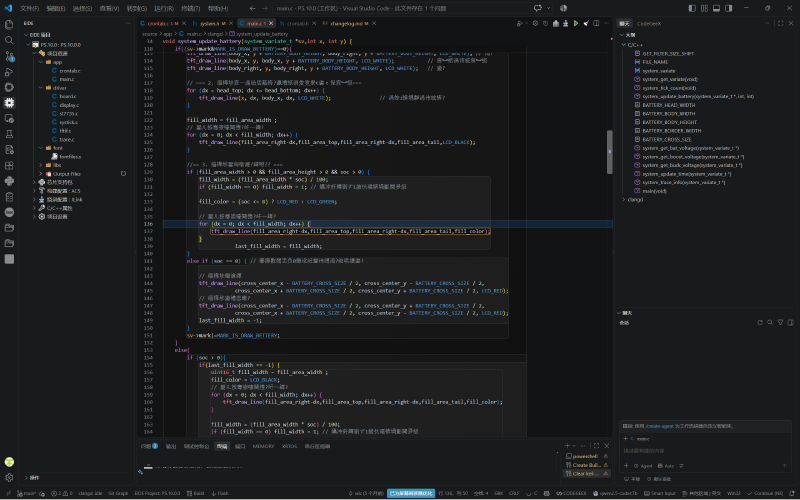Click the green Run icon in editor toolbar
The width and height of the screenshot is (800, 500).
pyautogui.click(x=576, y=23)
